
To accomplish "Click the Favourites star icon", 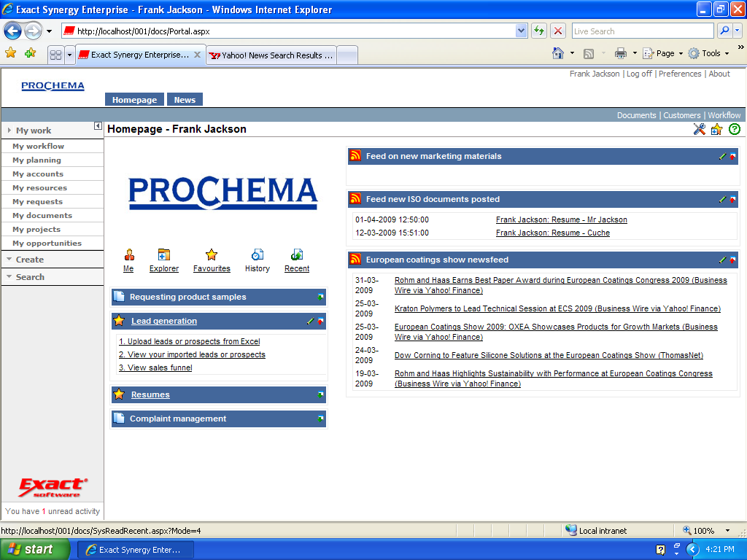I will [x=212, y=254].
